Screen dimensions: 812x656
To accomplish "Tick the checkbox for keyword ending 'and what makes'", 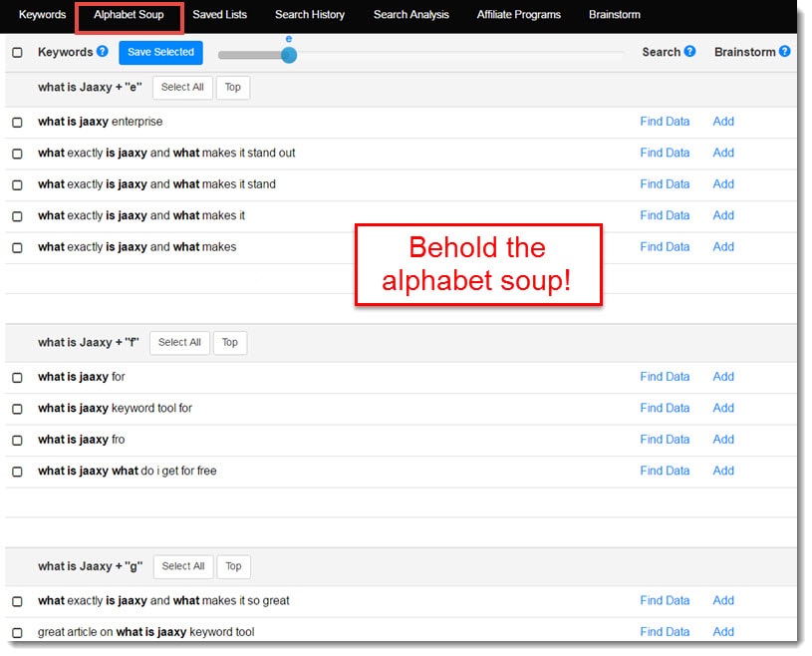I will coord(17,247).
